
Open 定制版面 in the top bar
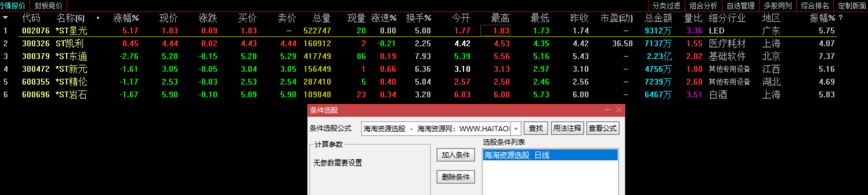point(852,6)
